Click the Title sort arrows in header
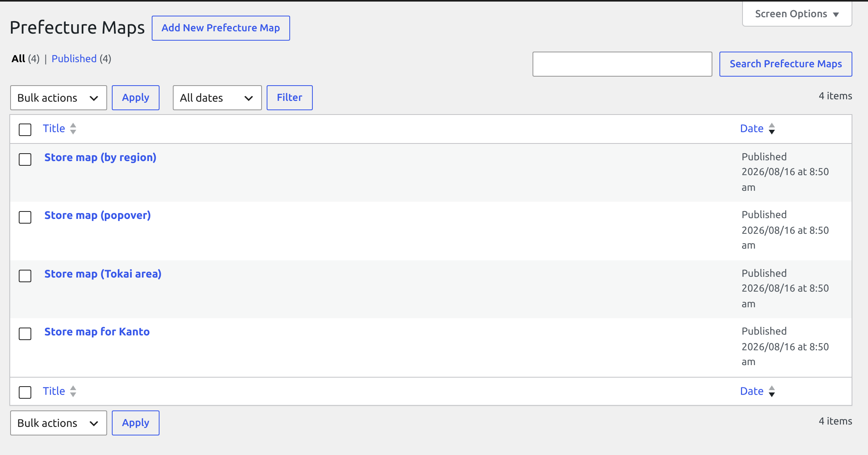 coord(73,129)
